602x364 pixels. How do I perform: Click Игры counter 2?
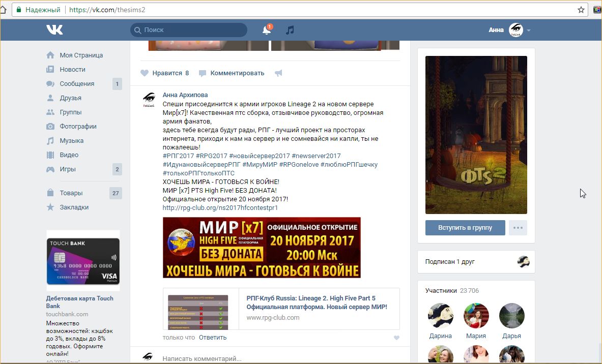117,169
